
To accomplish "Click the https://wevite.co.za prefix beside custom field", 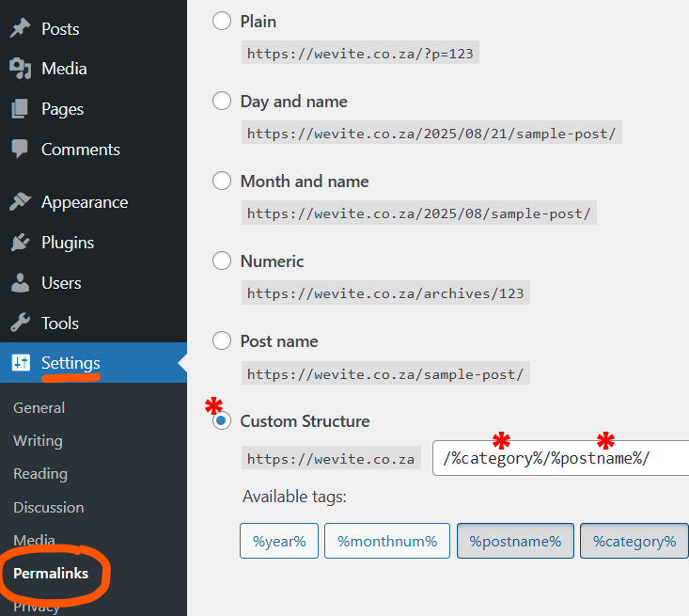I will pos(331,458).
